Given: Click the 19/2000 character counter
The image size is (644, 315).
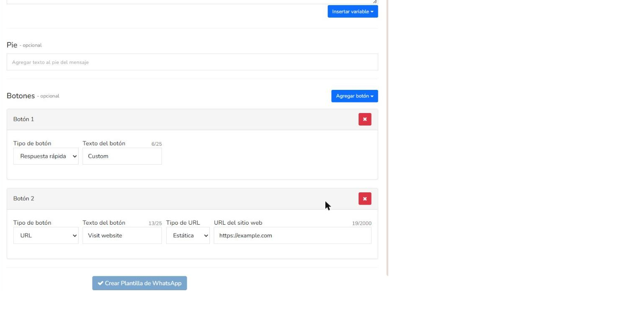Looking at the screenshot, I should [362, 223].
